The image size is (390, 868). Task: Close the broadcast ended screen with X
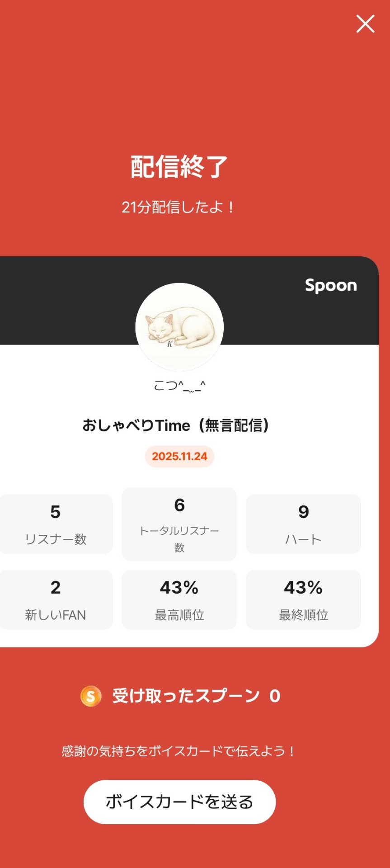(x=365, y=24)
